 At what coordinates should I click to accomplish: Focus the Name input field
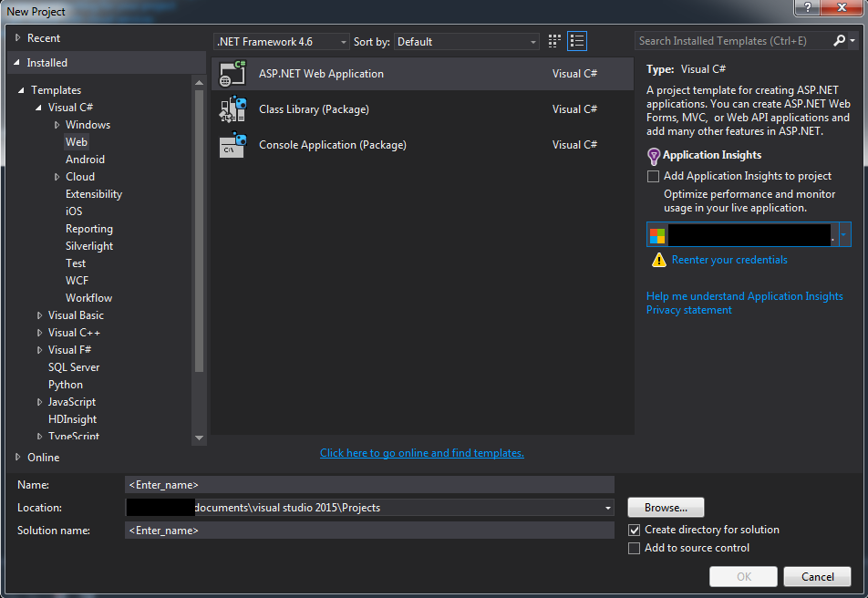point(369,484)
